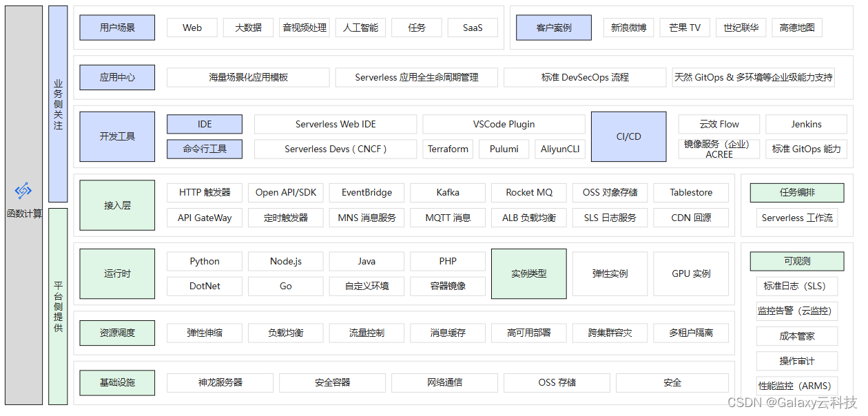The height and width of the screenshot is (416, 868).
Task: Select the 音视频处理 box
Action: point(304,28)
